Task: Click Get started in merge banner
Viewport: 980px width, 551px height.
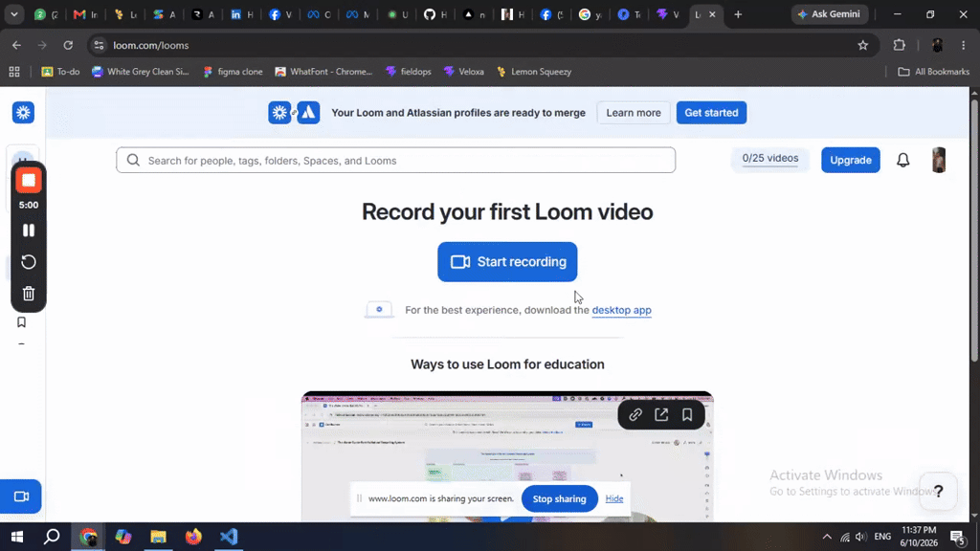Action: point(711,113)
